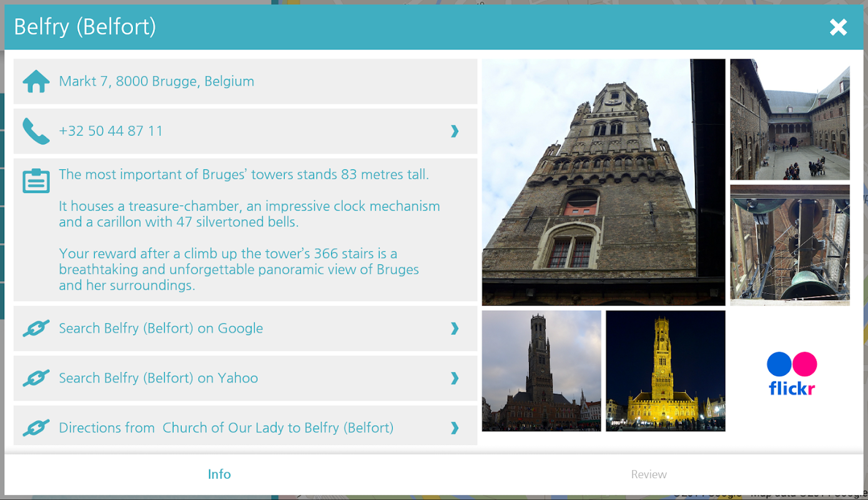Click text about tower's 366 stairs
The height and width of the screenshot is (500, 868).
(x=239, y=269)
